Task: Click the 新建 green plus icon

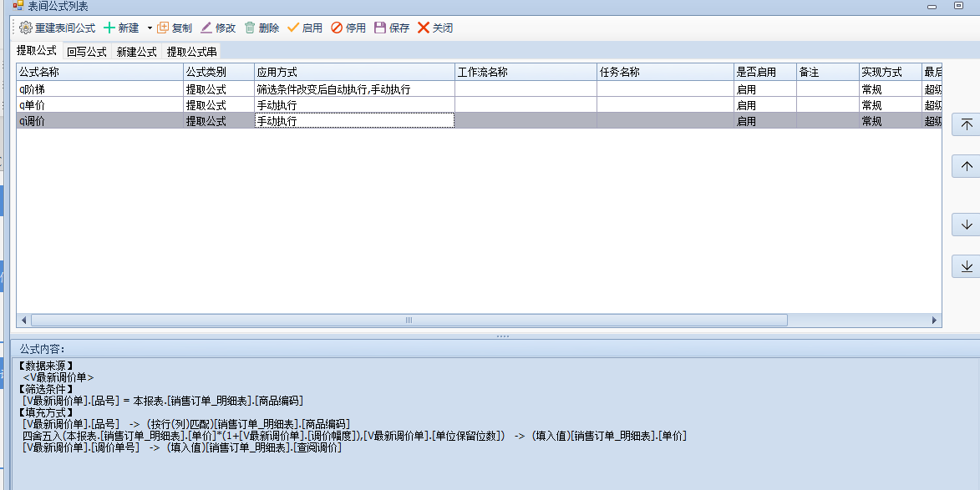Action: click(x=109, y=28)
